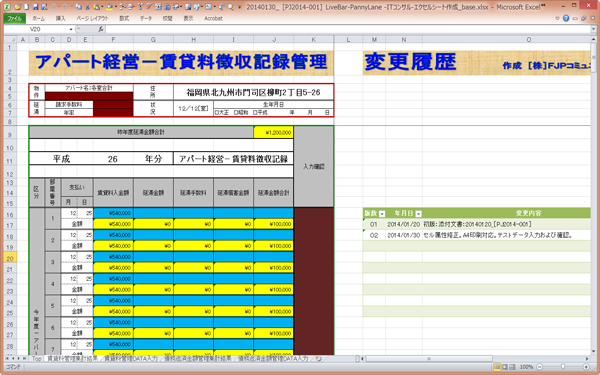Click the fill color bucket icon
The image size is (600, 375).
109,7
